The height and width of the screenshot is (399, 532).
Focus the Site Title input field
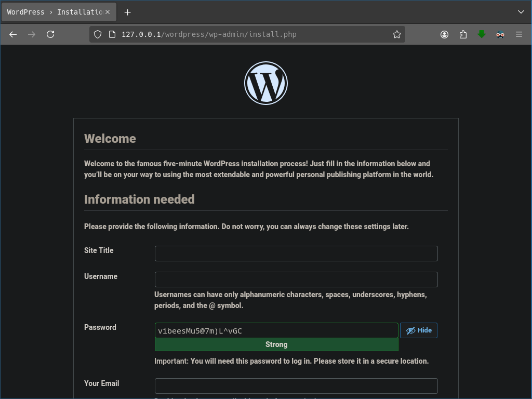tap(296, 254)
